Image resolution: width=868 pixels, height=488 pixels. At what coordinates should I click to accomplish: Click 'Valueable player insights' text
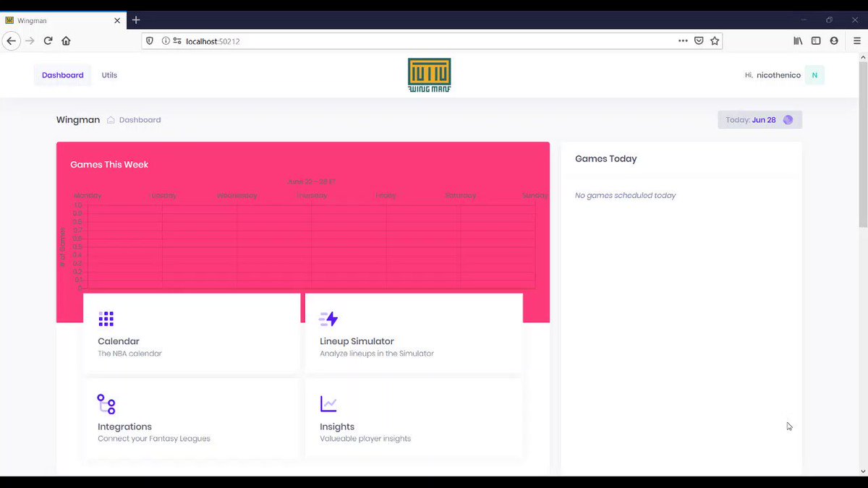click(365, 439)
